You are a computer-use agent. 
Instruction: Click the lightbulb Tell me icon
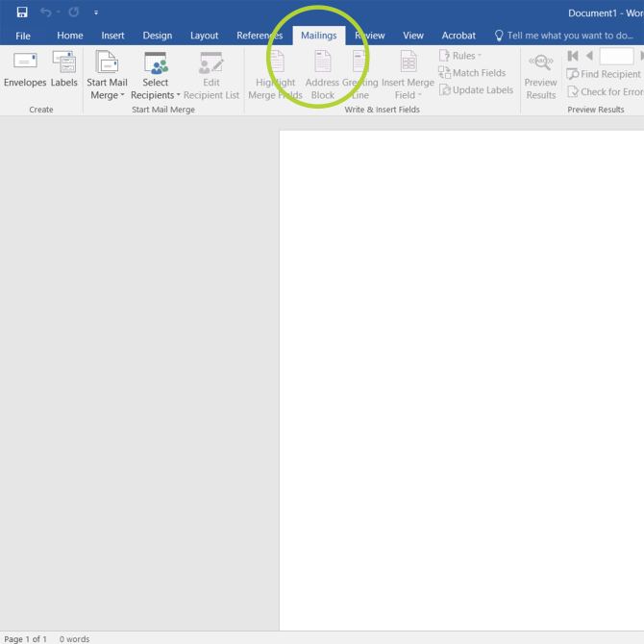tap(499, 36)
